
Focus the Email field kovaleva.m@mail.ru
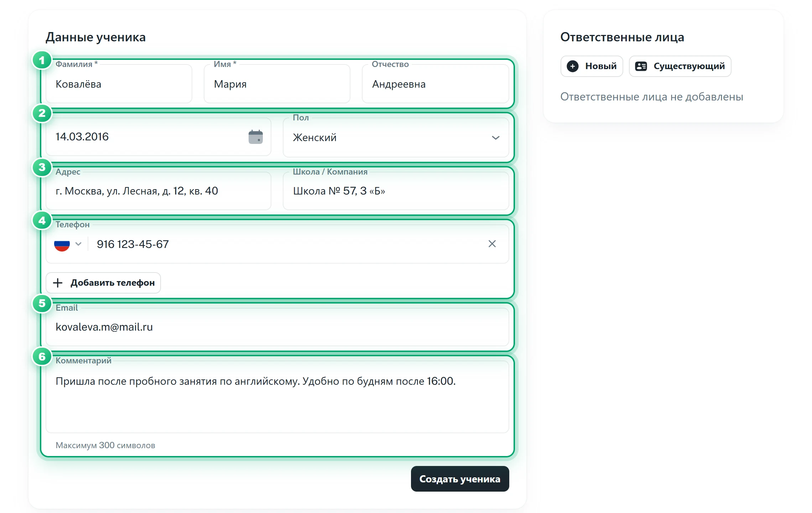tap(277, 327)
